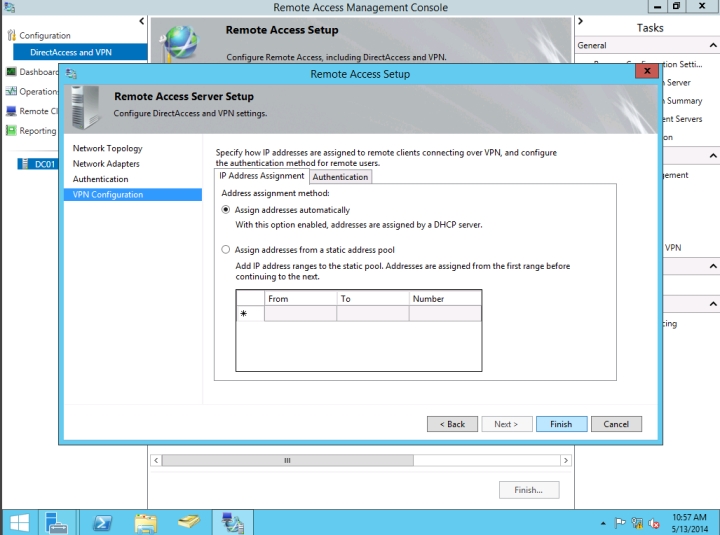Collapse the Tasks pane arrow
Image resolution: width=720 pixels, height=535 pixels.
coord(580,21)
